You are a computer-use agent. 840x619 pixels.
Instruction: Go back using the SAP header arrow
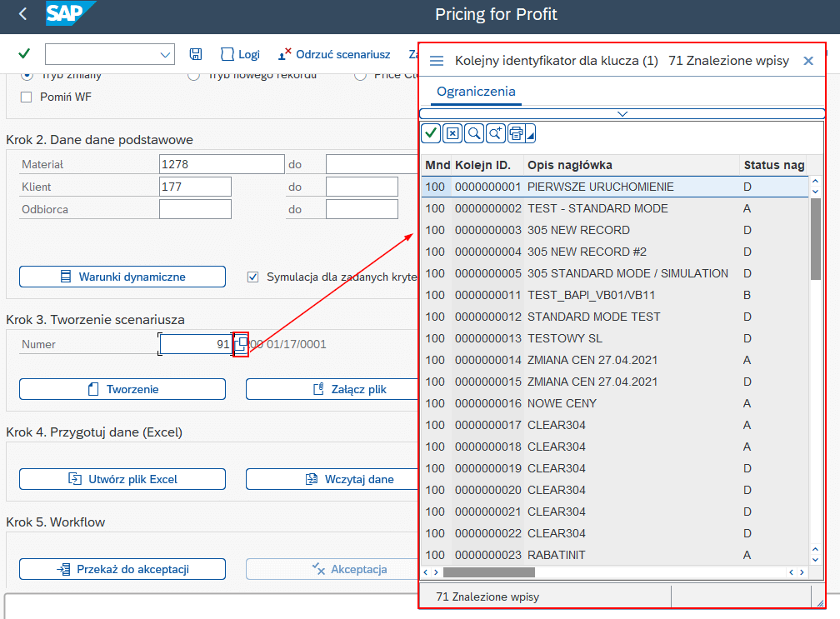click(22, 14)
